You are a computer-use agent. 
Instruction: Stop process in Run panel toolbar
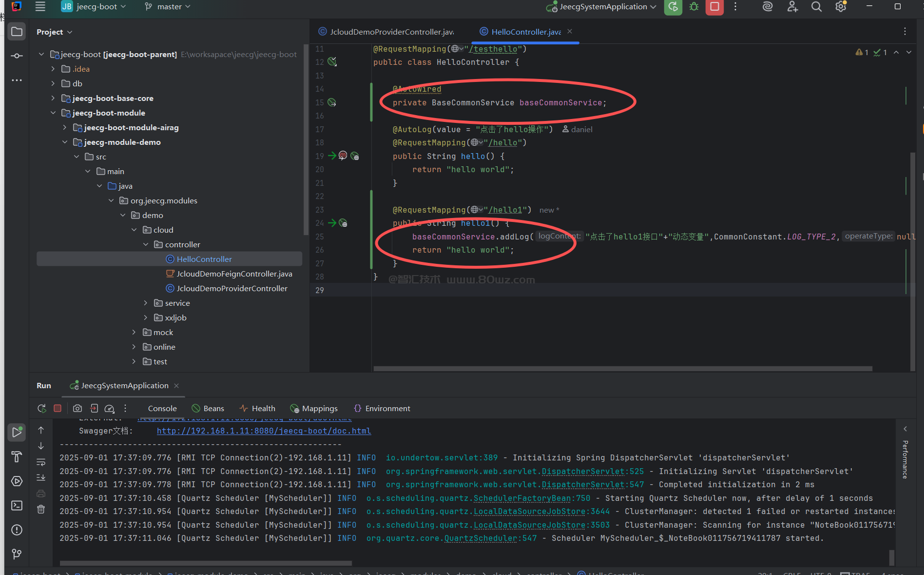point(58,408)
